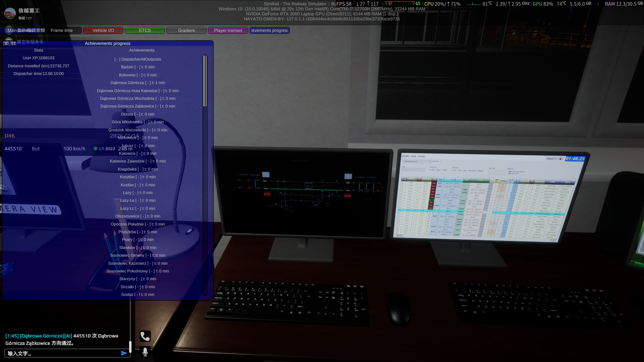Close the Achievements progress panel with X
This screenshot has width=644, height=362.
[6, 43]
